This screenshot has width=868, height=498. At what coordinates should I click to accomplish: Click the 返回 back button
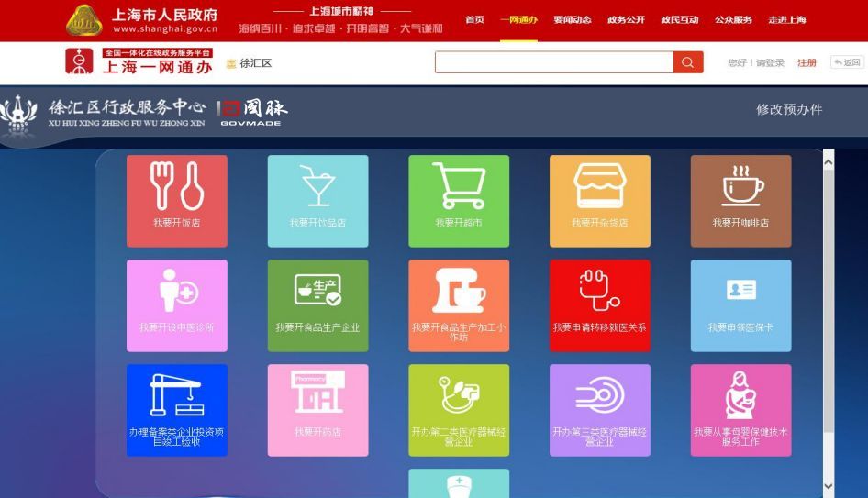(847, 63)
